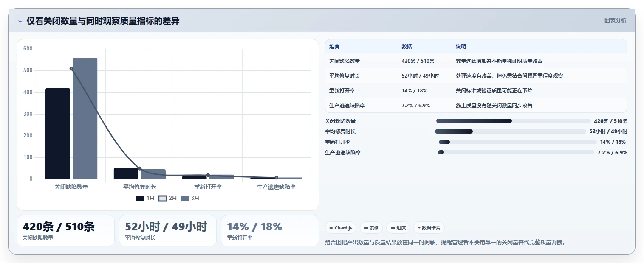The image size is (644, 263).
Task: Click the title 仅看关闭数量与同时观察质量指标的差异
Action: pos(103,21)
